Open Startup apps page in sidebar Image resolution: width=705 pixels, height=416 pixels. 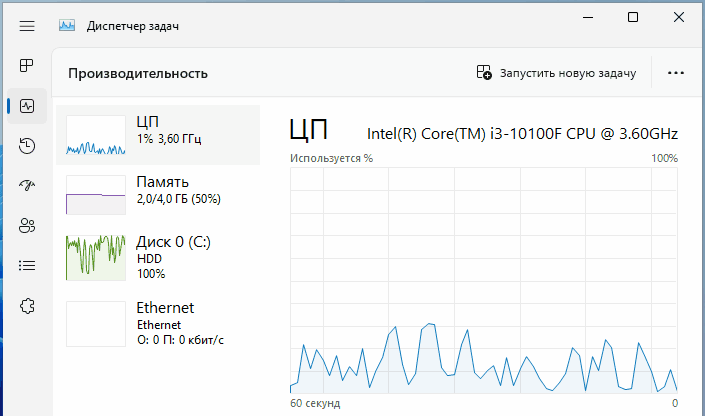tap(27, 185)
